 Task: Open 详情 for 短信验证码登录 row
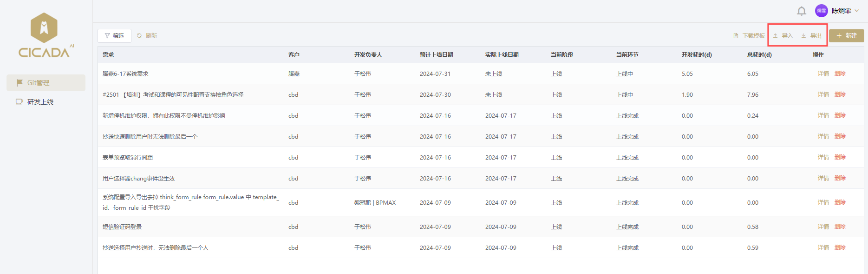[x=823, y=227]
